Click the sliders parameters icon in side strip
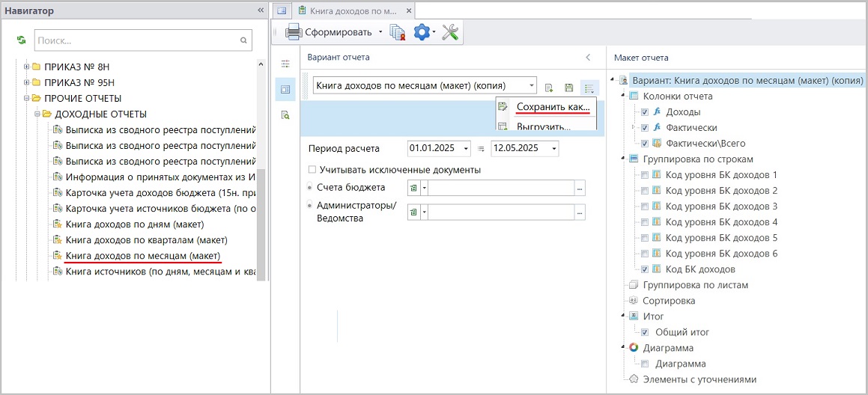 285,64
